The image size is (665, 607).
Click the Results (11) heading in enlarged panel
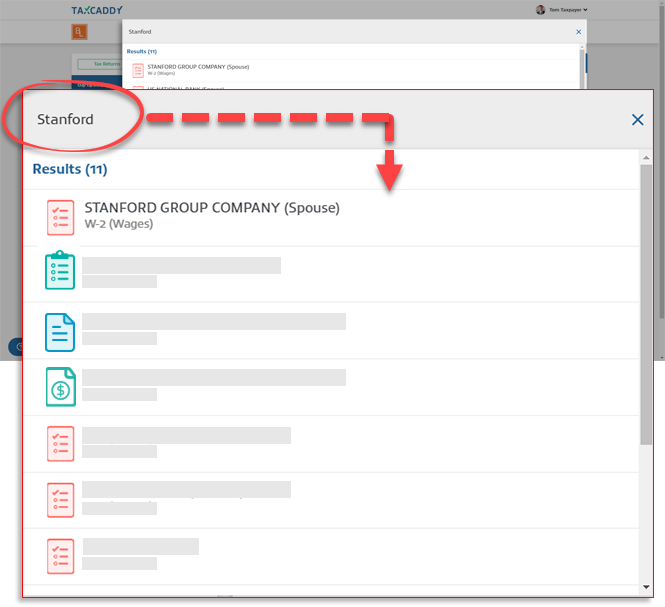70,169
